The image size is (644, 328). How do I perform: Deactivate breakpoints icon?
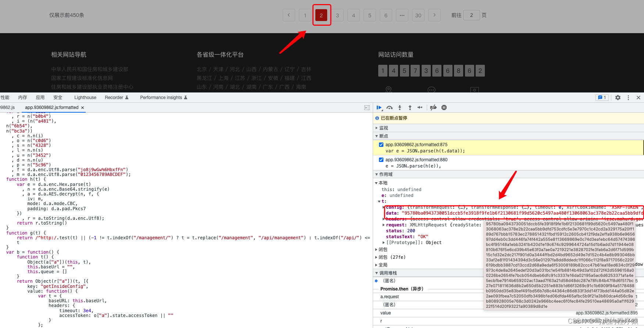tap(433, 107)
